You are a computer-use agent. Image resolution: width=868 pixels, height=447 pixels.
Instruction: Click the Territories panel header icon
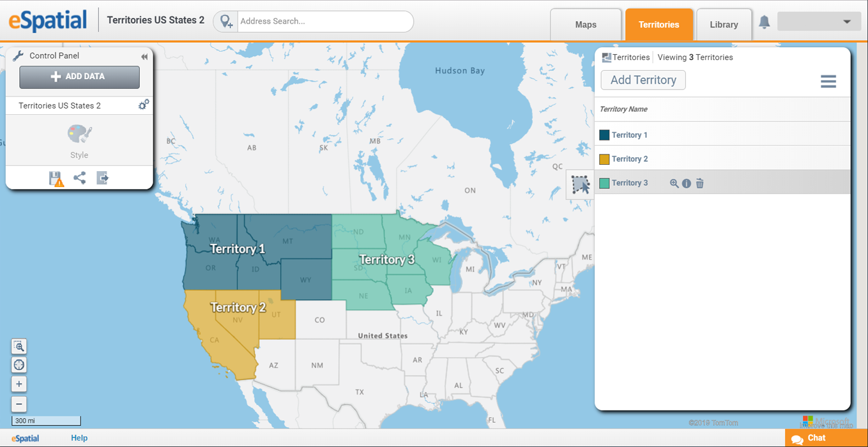click(606, 57)
